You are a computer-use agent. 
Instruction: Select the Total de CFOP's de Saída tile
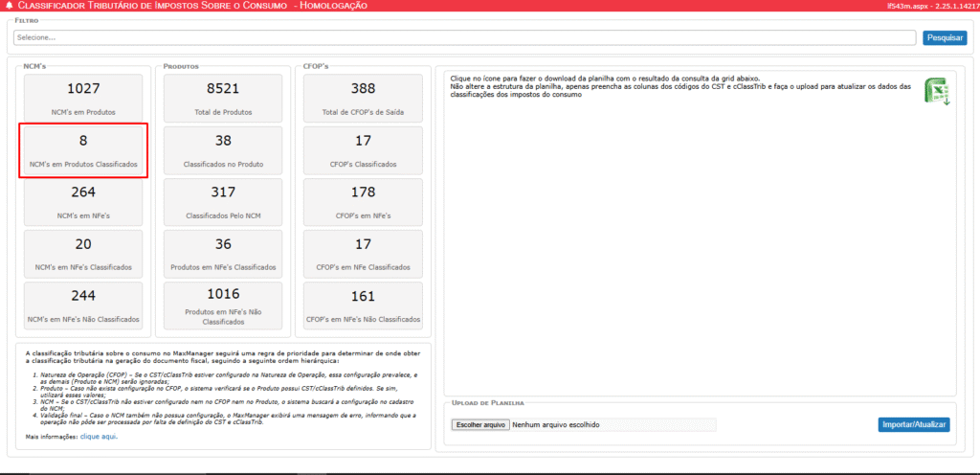coord(363,97)
